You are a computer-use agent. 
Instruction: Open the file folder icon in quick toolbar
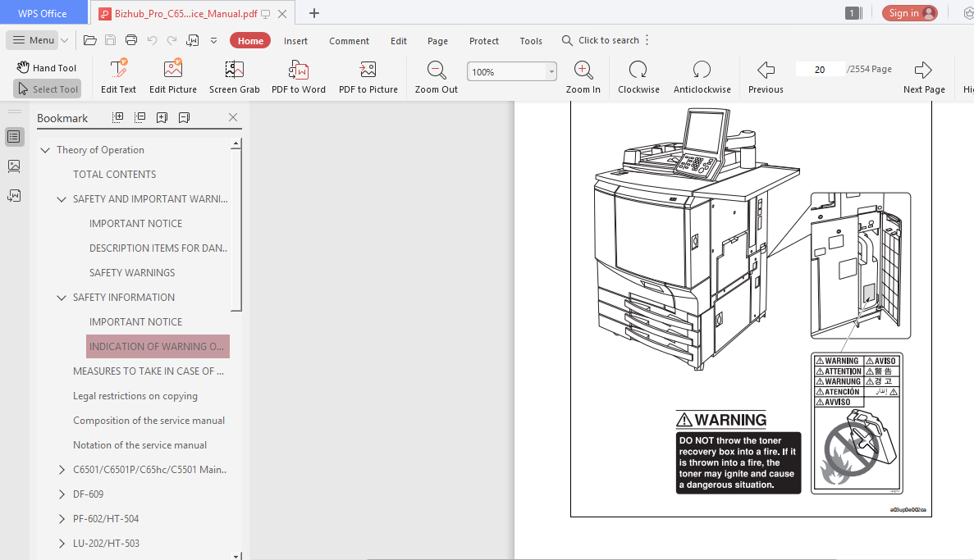pos(90,40)
